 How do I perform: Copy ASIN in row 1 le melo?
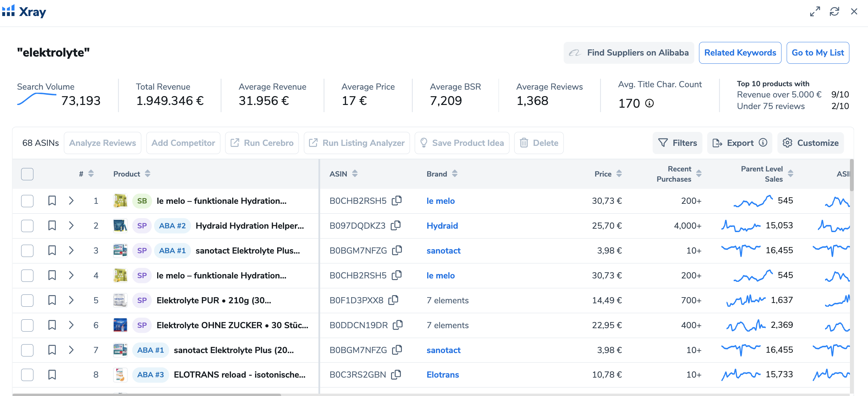pos(396,200)
